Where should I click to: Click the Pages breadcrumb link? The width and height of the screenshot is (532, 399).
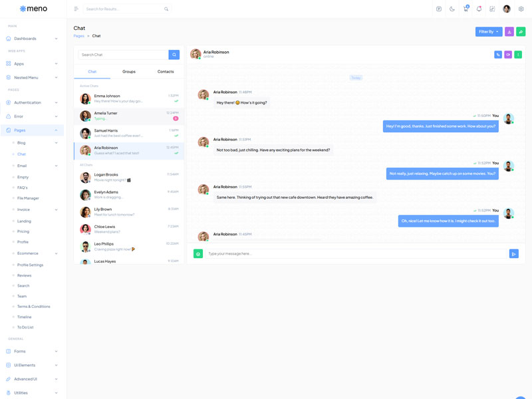(78, 36)
